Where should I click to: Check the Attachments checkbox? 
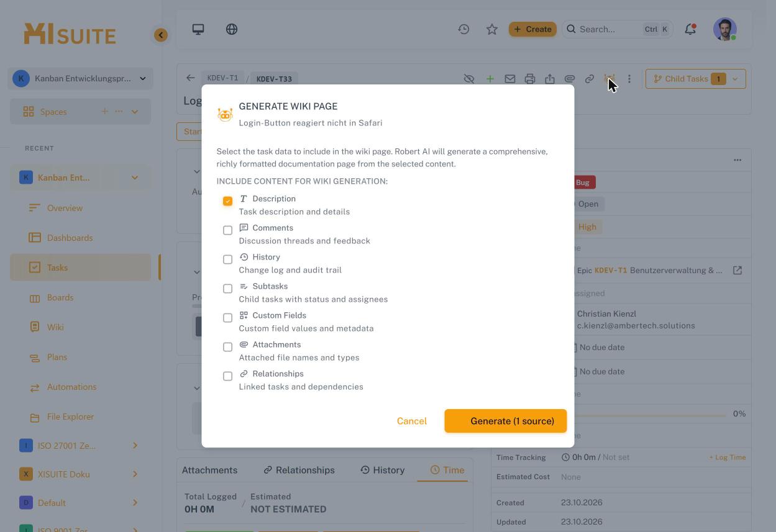pos(228,347)
